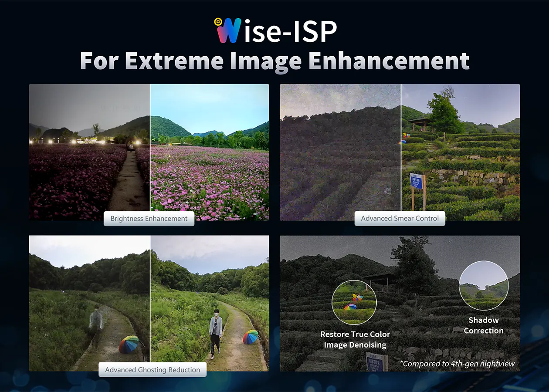Click the circular shadow correction inset
The height and width of the screenshot is (392, 549).
484,285
